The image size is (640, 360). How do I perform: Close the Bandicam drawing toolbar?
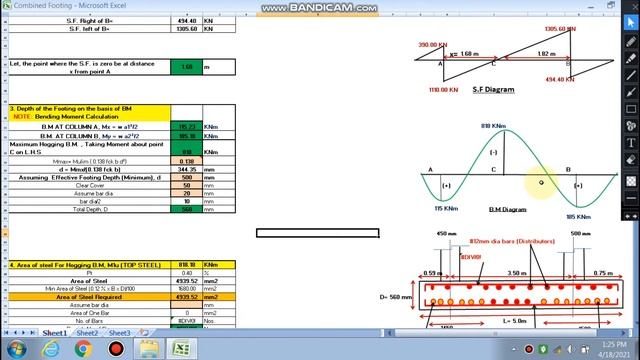pos(635,6)
